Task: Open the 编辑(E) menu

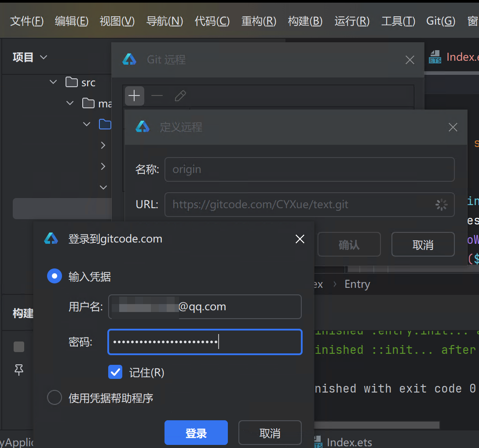Action: (x=72, y=21)
